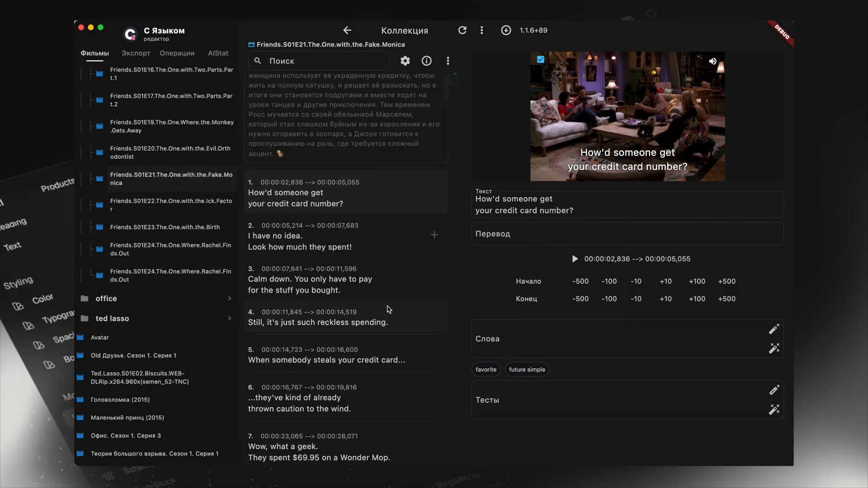Open the top bar three-dot overflow menu

(x=481, y=30)
